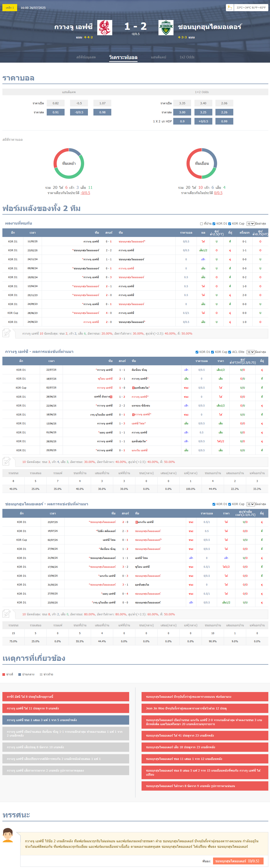Click ซูวอน เอฟซี in Gwangju's 18/07/25 row
The width and height of the screenshot is (270, 868).
click(105, 379)
